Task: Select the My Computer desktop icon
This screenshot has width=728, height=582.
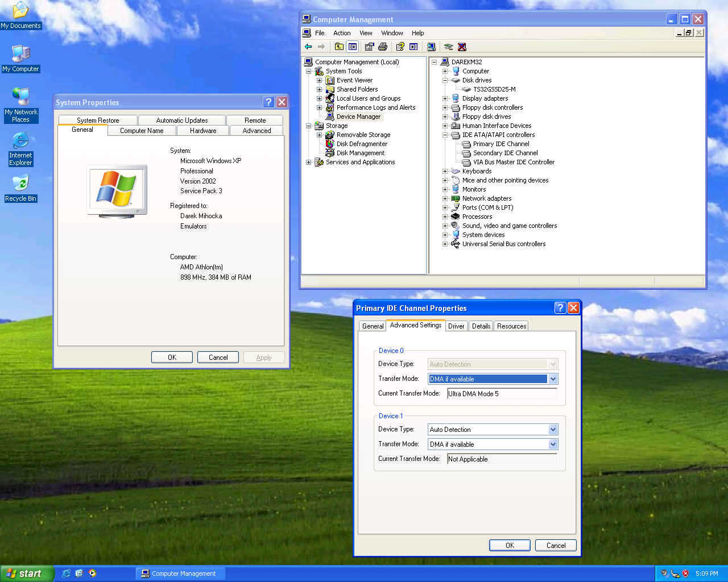Action: click(x=20, y=59)
